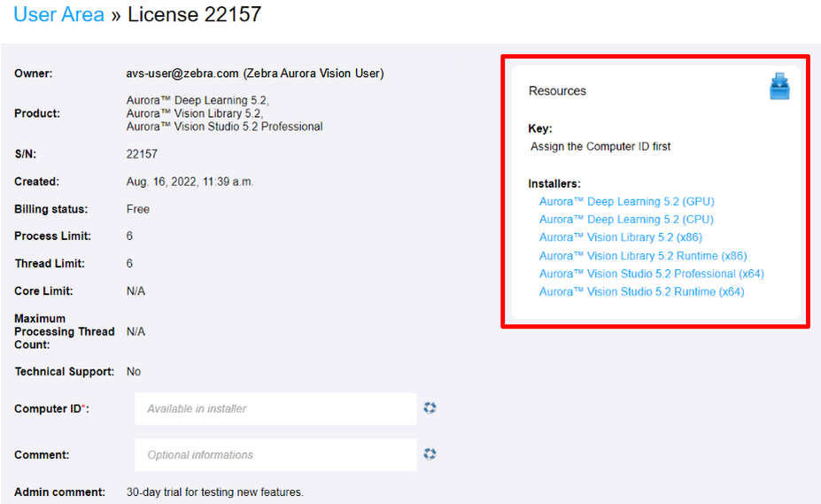Get Aurora Vision Studio 5.2 Professional (x64)

(651, 274)
